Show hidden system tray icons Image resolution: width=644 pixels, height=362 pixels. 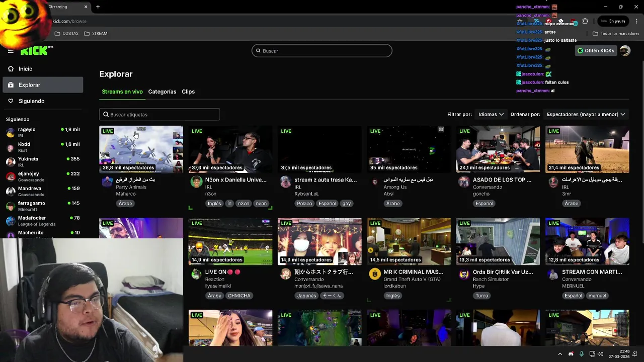(560, 354)
